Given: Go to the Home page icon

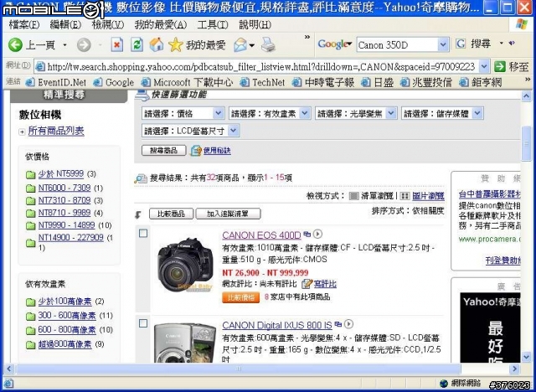Looking at the screenshot, I should coord(157,44).
